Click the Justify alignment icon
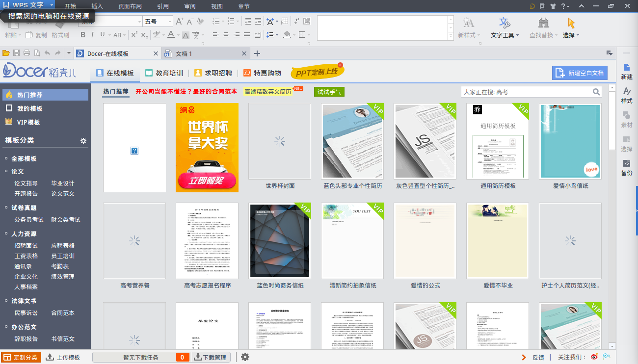 click(x=247, y=35)
